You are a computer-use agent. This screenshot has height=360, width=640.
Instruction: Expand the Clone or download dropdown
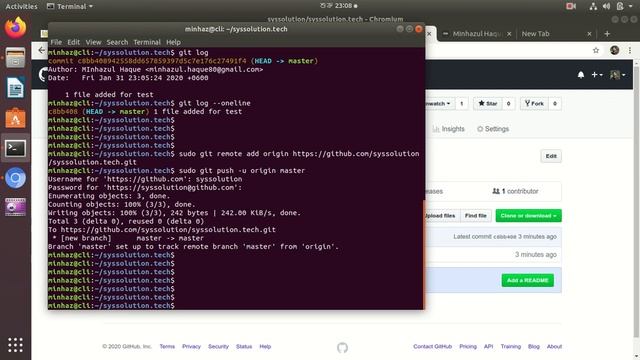529,216
